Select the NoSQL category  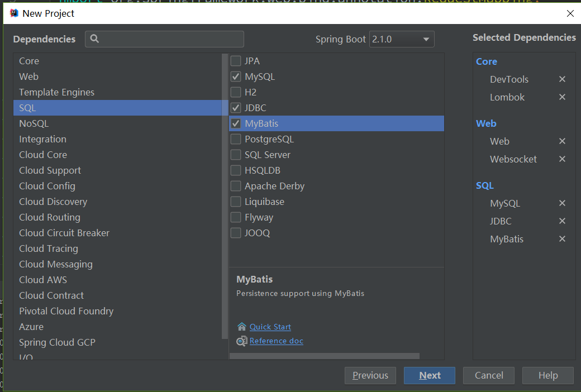click(117, 123)
